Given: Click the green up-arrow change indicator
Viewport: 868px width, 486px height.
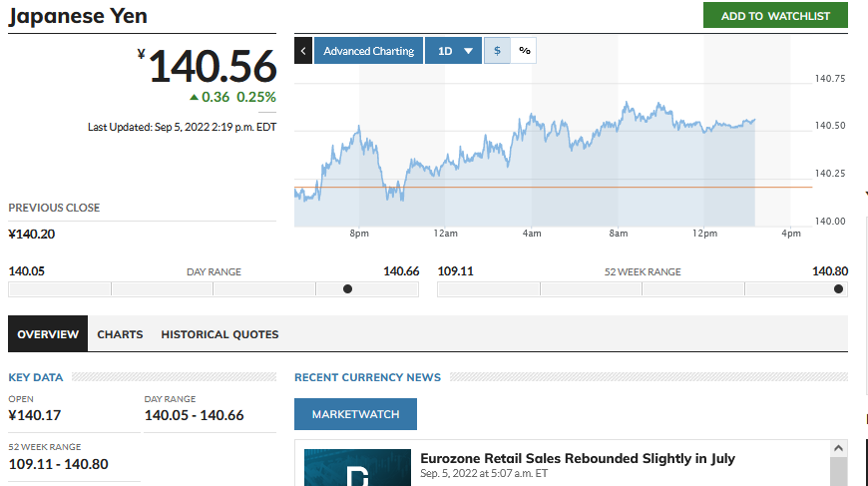Looking at the screenshot, I should 194,98.
